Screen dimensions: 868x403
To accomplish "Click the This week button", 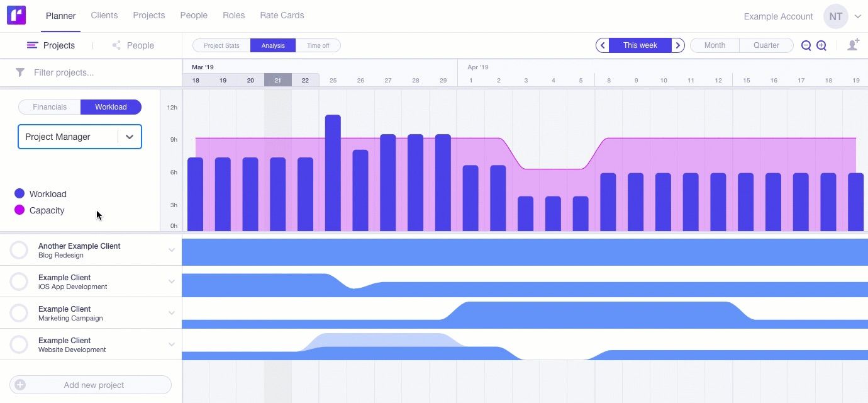I will click(640, 45).
